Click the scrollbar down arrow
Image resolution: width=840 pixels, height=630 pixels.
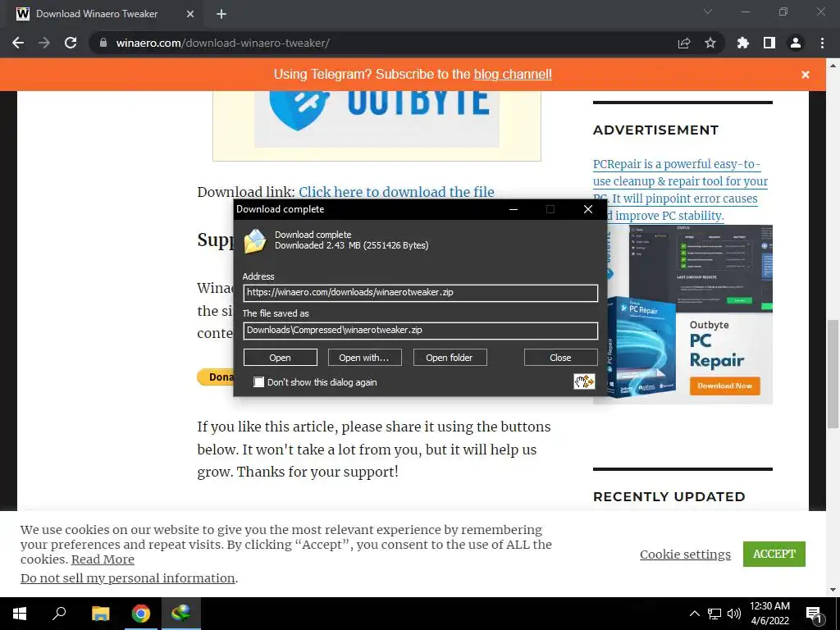833,591
